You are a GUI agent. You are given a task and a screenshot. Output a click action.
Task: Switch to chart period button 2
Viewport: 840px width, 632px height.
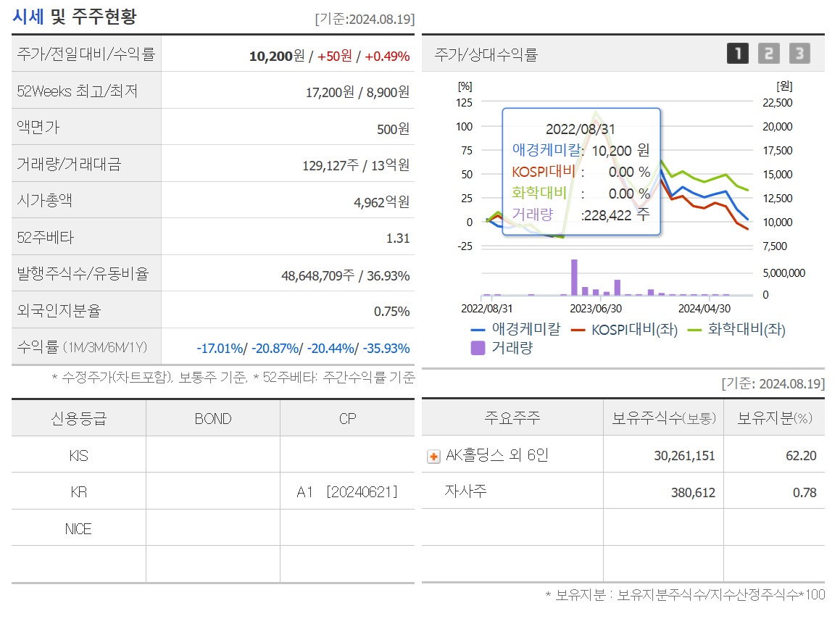pyautogui.click(x=768, y=53)
